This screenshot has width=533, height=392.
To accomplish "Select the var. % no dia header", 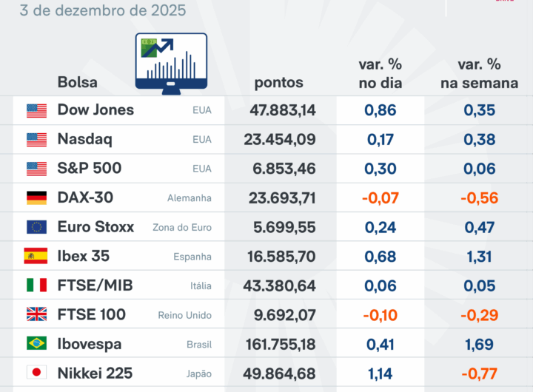I will click(x=381, y=73).
